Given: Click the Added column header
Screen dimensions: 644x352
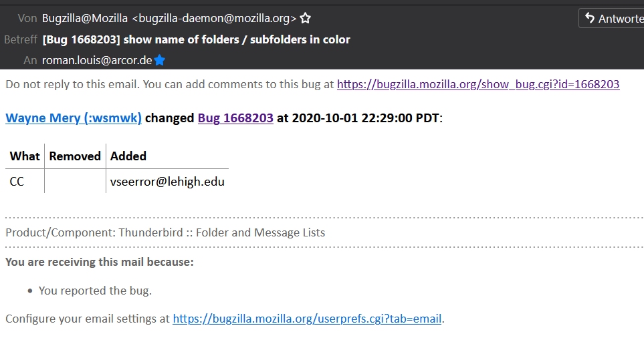Looking at the screenshot, I should point(128,156).
